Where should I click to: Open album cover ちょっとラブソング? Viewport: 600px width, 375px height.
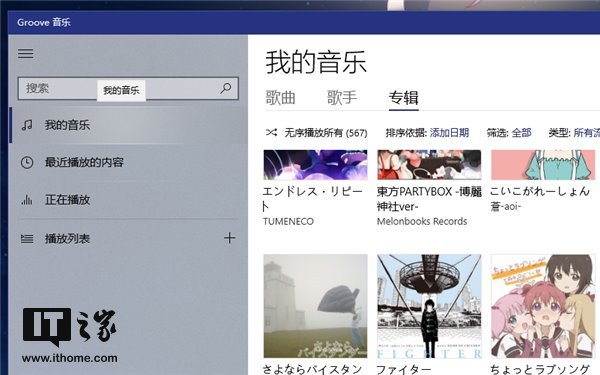tap(543, 306)
